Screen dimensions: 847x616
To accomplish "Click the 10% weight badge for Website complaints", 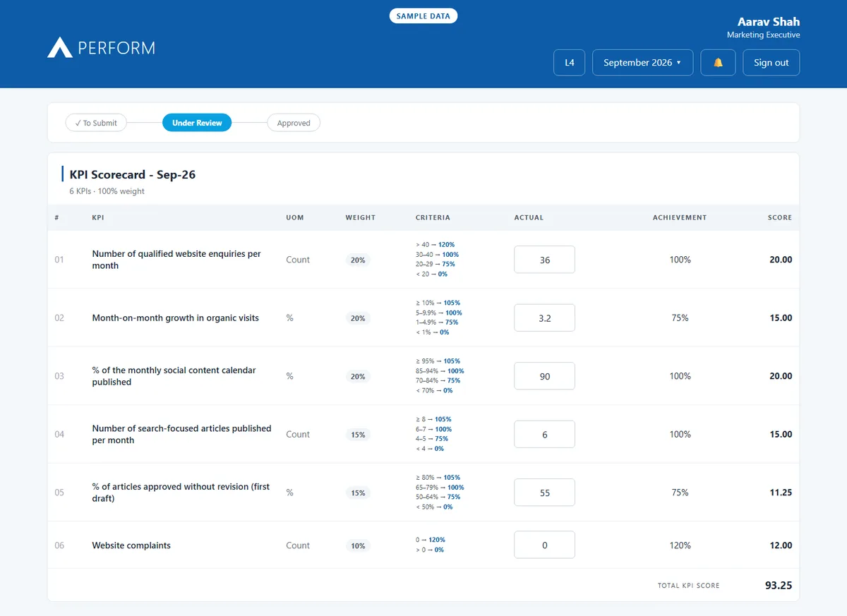I will coord(358,545).
